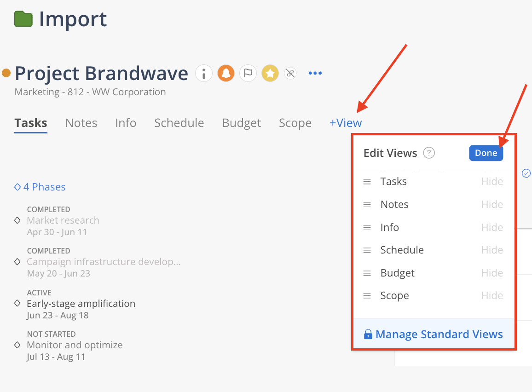Image resolution: width=532 pixels, height=392 pixels.
Task: Hide the Schedule view
Action: point(492,250)
